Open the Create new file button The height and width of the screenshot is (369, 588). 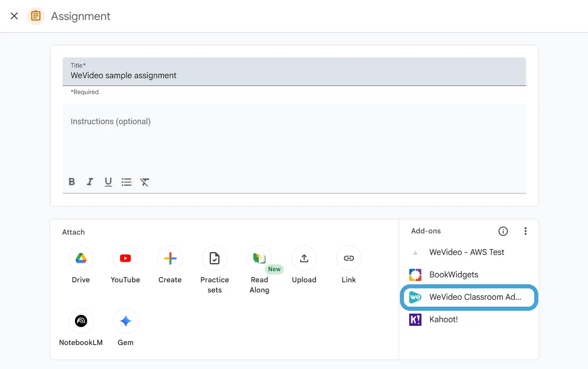pyautogui.click(x=170, y=258)
